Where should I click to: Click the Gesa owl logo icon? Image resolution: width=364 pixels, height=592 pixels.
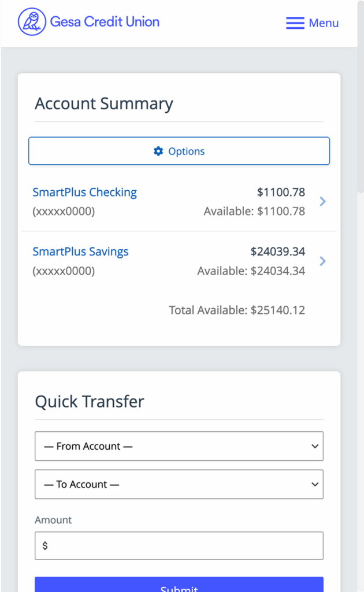[32, 22]
